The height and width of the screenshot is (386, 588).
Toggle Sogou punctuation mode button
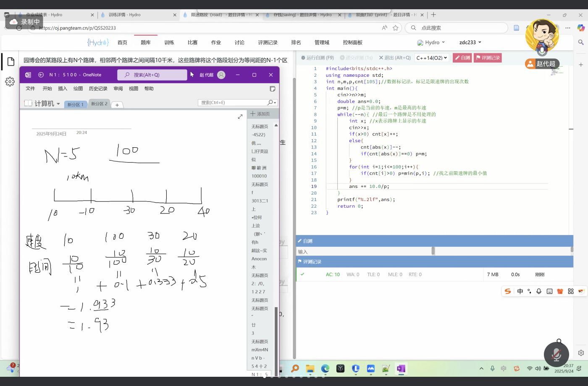529,291
